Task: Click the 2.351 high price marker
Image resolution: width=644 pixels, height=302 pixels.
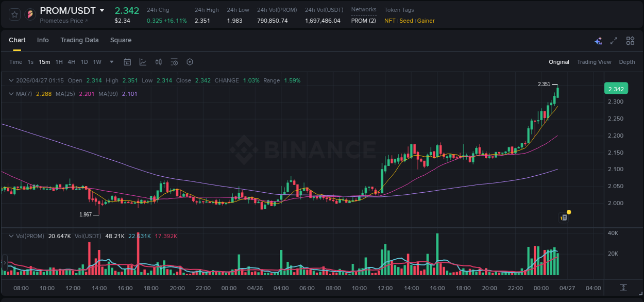Action: [x=544, y=84]
